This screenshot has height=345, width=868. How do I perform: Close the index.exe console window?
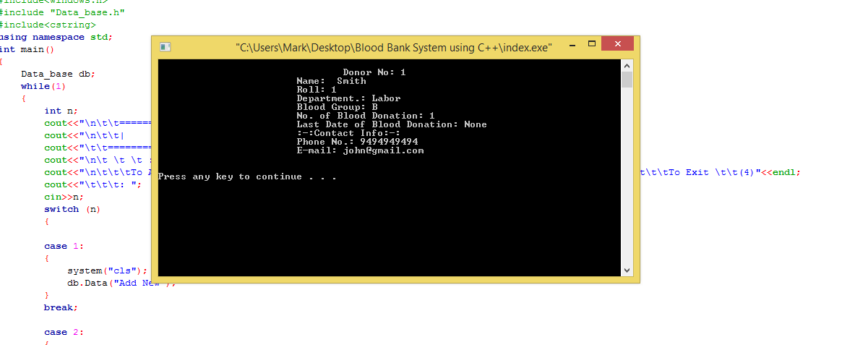pyautogui.click(x=618, y=45)
